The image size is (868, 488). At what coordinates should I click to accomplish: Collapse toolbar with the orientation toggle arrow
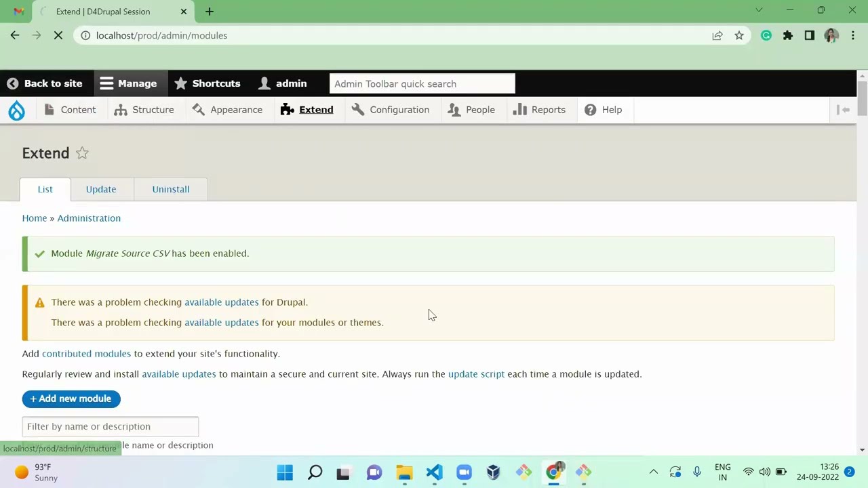(844, 110)
